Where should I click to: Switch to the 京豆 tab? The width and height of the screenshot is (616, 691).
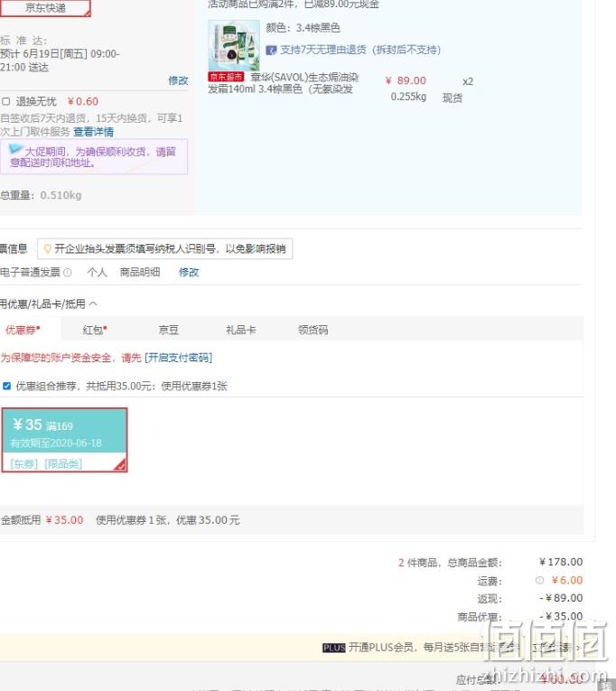(168, 330)
